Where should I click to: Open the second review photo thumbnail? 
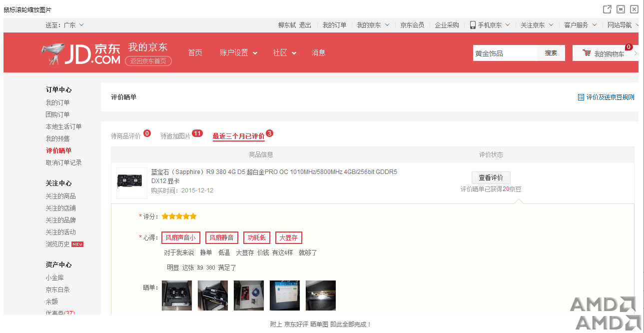point(213,295)
